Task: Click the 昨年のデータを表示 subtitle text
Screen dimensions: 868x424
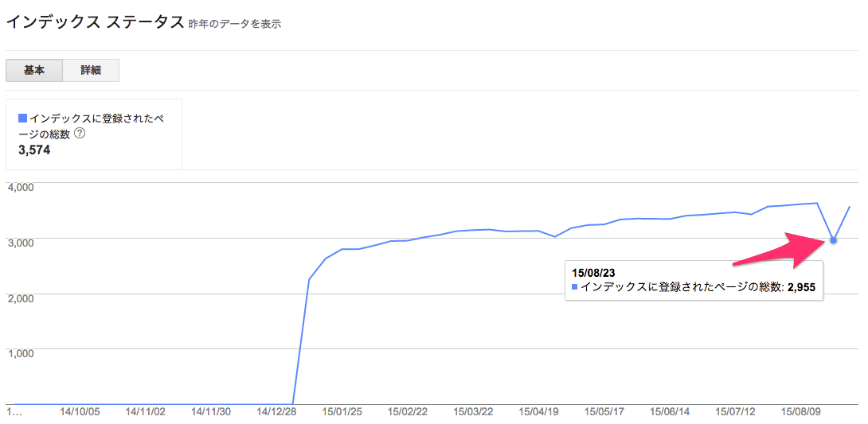Action: pyautogui.click(x=235, y=24)
